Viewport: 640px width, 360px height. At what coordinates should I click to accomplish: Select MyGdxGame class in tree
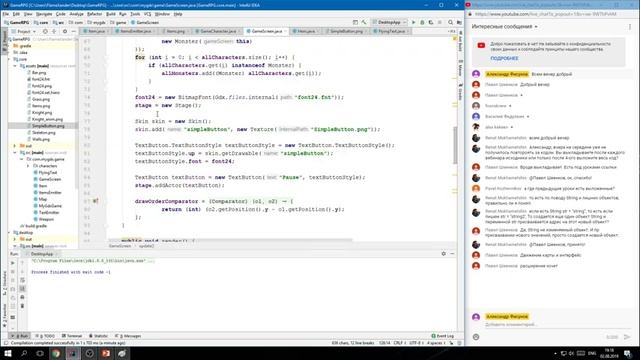coord(50,206)
